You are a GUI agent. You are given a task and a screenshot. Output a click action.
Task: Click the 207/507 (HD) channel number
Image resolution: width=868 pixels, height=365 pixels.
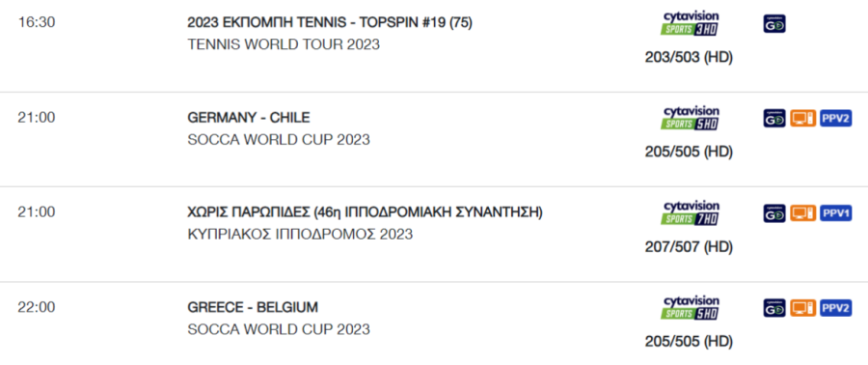tap(689, 246)
